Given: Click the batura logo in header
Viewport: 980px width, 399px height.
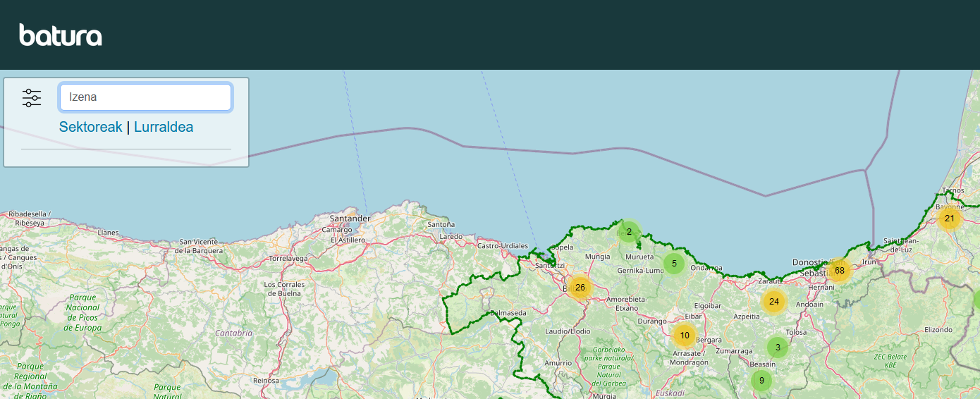Looking at the screenshot, I should click(x=61, y=35).
